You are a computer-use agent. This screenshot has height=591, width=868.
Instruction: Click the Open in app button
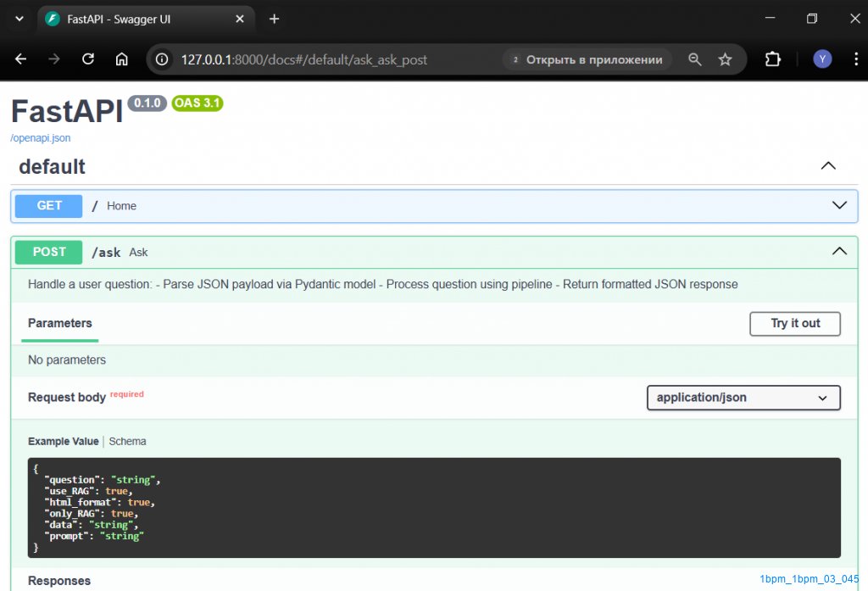tap(587, 59)
